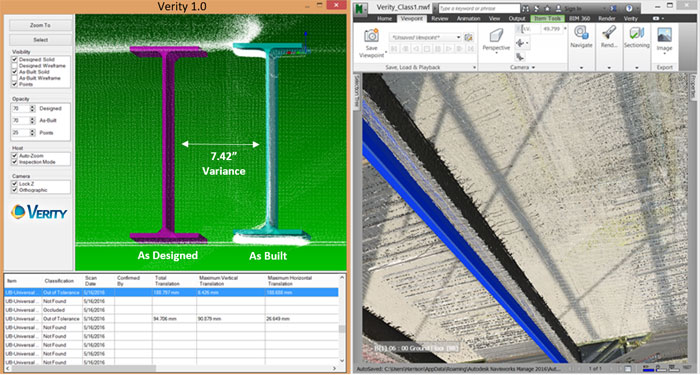Click the Render flashlight icon
Screen dimensions: 700x375
pyautogui.click(x=609, y=33)
